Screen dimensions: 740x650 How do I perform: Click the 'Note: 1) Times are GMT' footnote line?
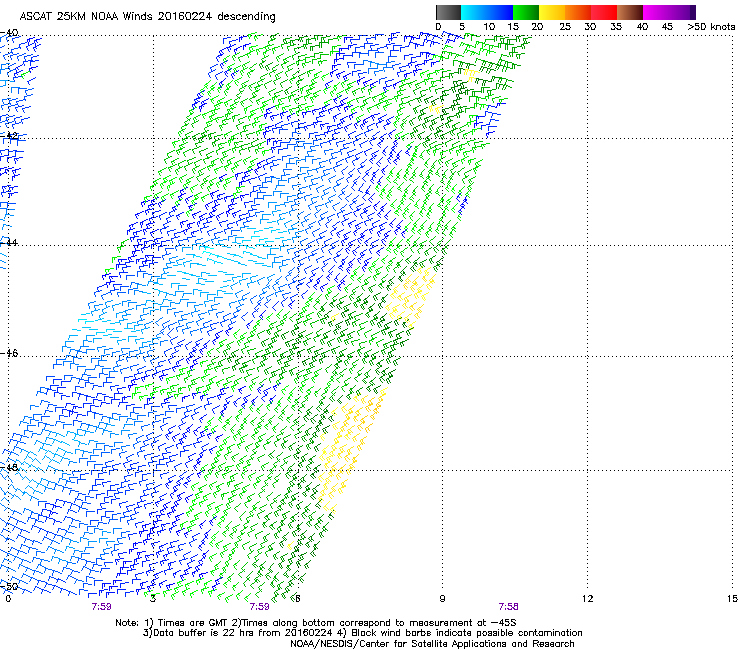click(316, 623)
